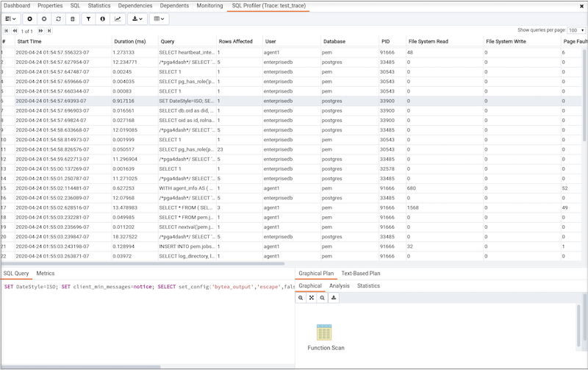Open the trace menu dropdown in toolbar
The width and height of the screenshot is (588, 370).
pyautogui.click(x=11, y=19)
